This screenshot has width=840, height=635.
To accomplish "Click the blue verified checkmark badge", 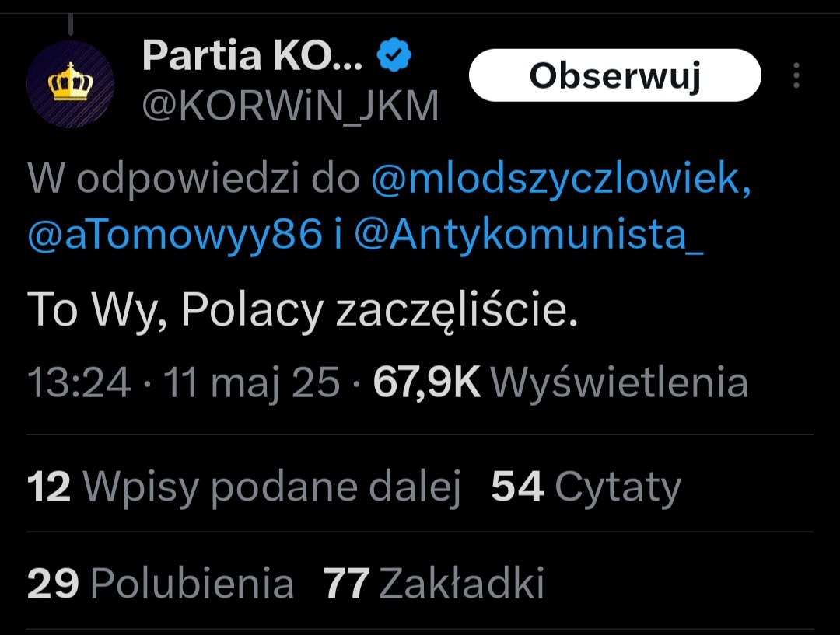I will (394, 54).
